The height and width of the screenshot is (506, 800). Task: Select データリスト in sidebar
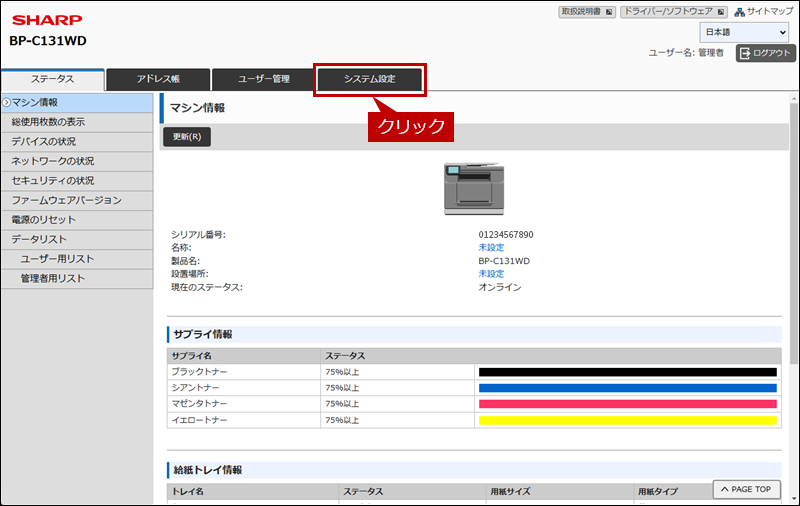click(77, 240)
